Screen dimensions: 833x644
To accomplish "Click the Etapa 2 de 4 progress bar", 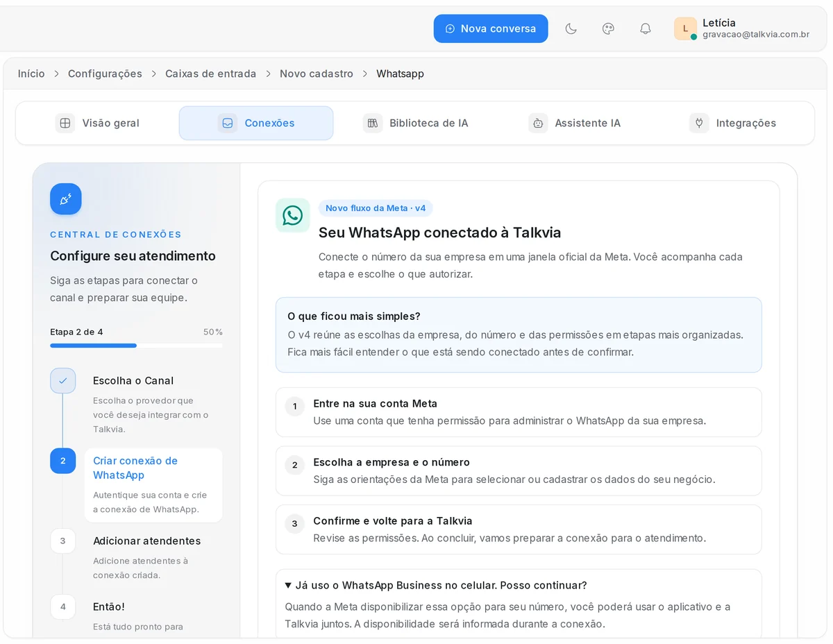I will point(136,345).
